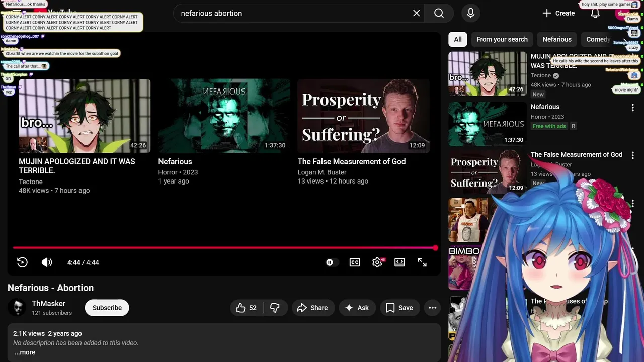Select the From your search chip
Viewport: 644px width, 362px height.
pos(502,39)
